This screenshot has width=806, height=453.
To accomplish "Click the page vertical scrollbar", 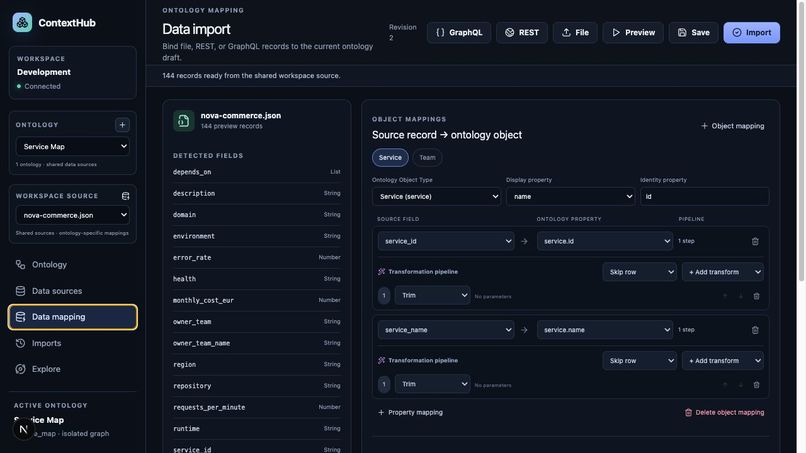I will click(801, 140).
